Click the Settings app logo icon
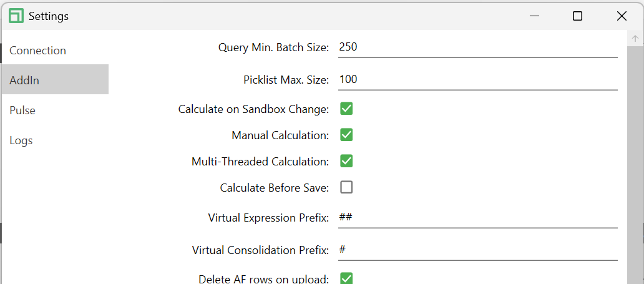This screenshot has height=284, width=644. [x=17, y=16]
